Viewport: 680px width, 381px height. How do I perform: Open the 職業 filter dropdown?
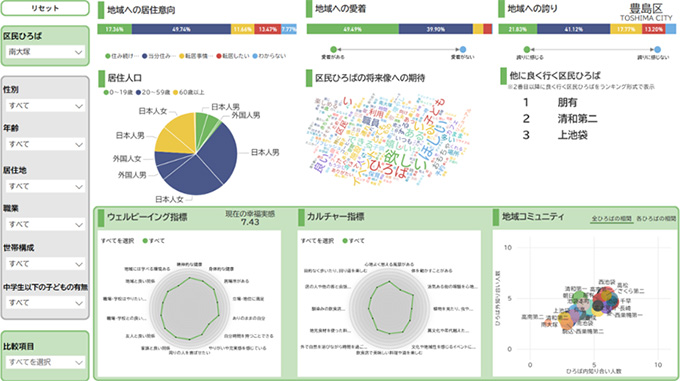click(x=45, y=225)
